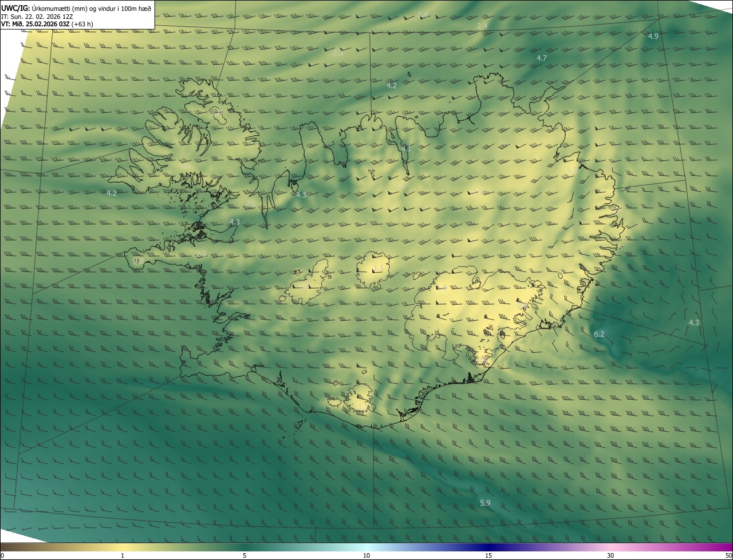Image resolution: width=733 pixels, height=560 pixels.
Task: Pick the dark navy section of the color scale
Action: coord(488,547)
